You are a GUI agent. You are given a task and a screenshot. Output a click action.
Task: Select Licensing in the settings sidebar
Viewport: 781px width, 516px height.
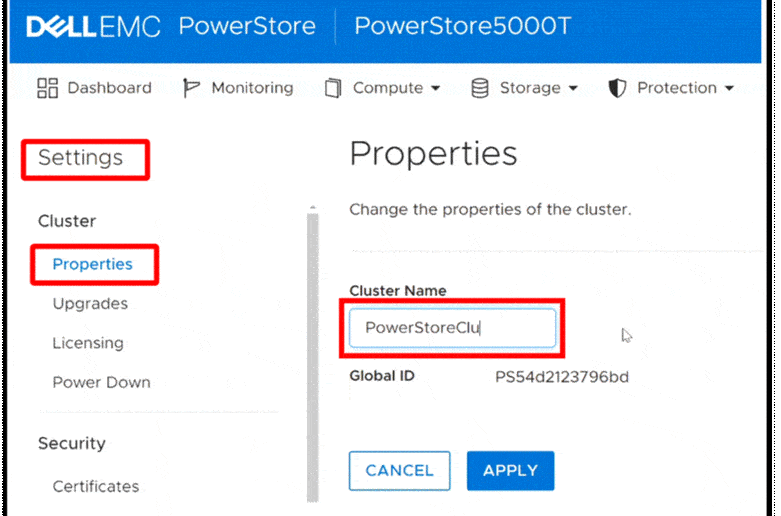[x=88, y=343]
